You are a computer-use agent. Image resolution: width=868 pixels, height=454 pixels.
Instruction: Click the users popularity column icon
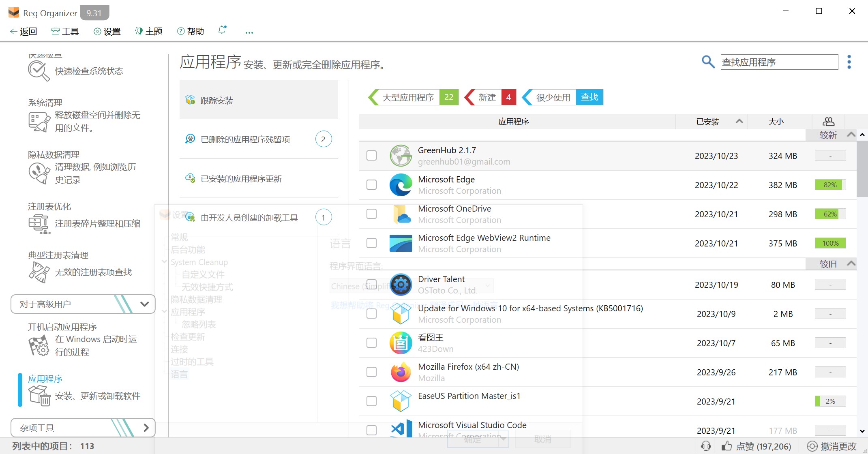pos(828,122)
